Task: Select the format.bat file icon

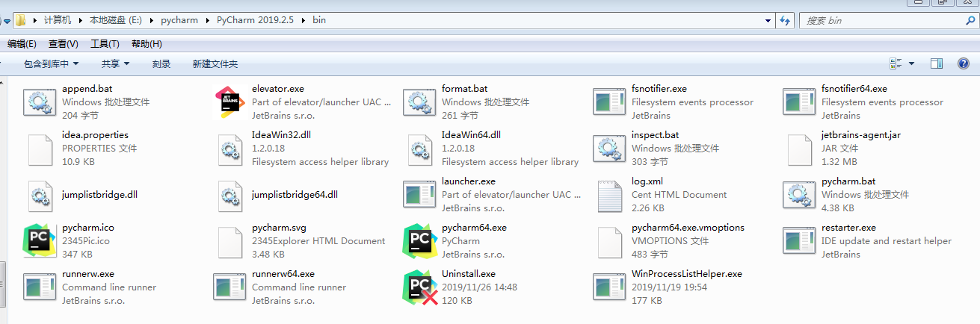Action: click(419, 102)
